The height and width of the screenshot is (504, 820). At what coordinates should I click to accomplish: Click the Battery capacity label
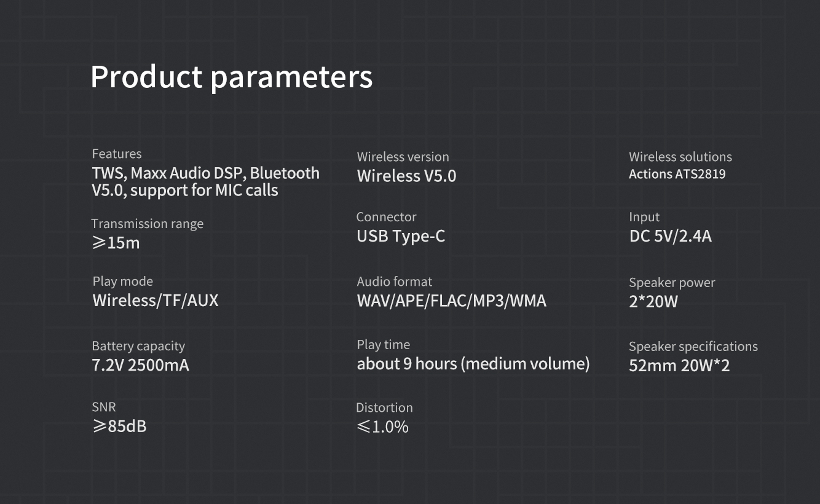point(138,346)
